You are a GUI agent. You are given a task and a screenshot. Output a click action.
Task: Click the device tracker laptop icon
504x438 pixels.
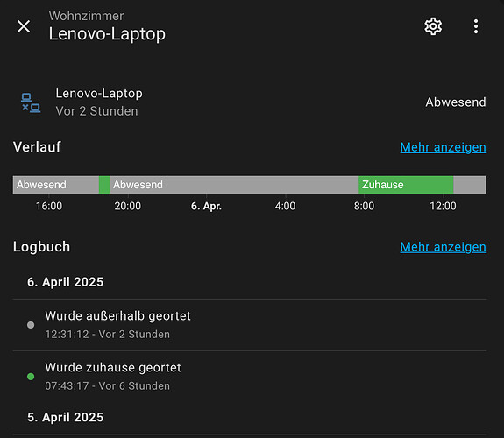point(31,102)
